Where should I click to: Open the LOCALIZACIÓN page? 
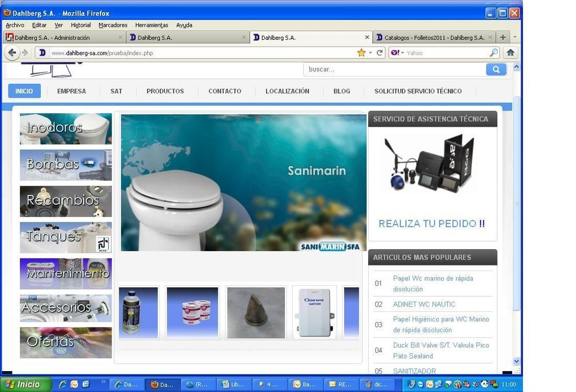click(287, 91)
